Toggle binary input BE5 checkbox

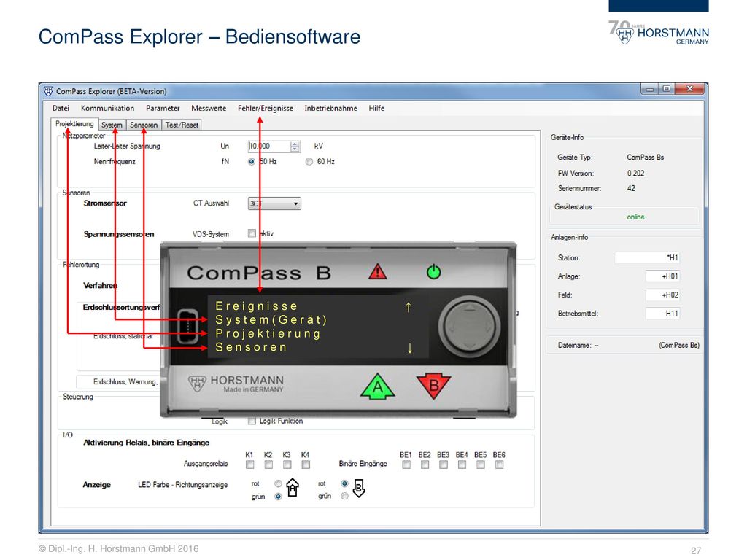click(480, 464)
